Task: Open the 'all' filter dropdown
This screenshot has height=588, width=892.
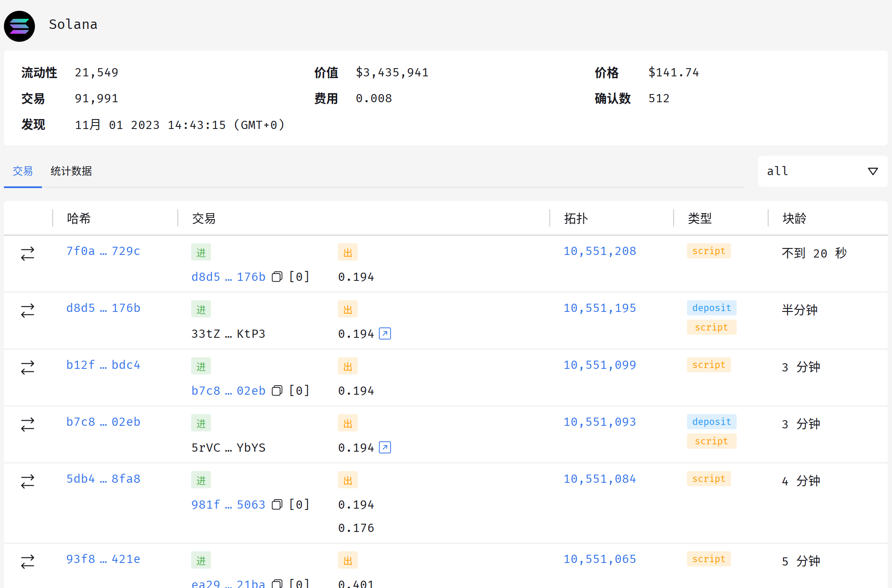Action: [x=823, y=171]
